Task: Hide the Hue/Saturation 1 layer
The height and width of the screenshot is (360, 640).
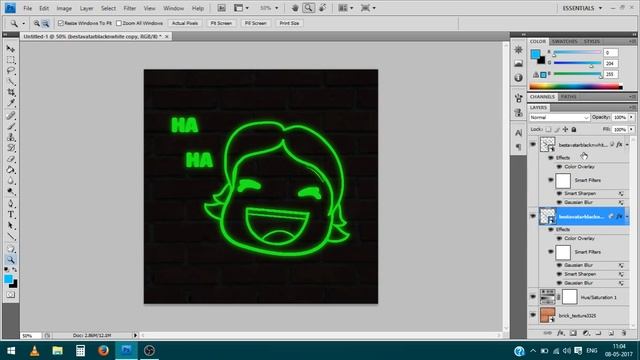Action: (533, 297)
